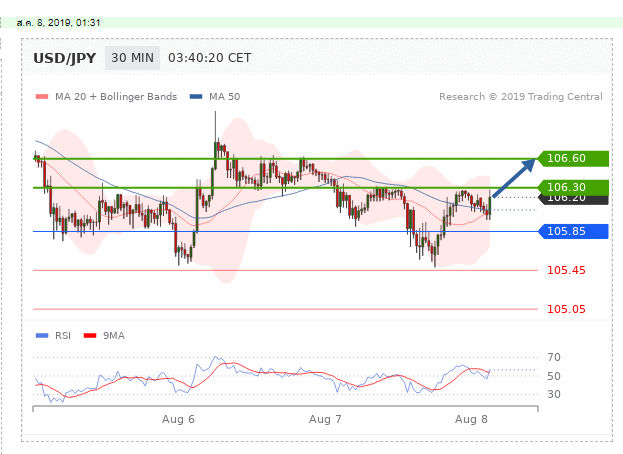The width and height of the screenshot is (623, 454).
Task: Click the RSI legend swatch
Action: click(x=42, y=336)
